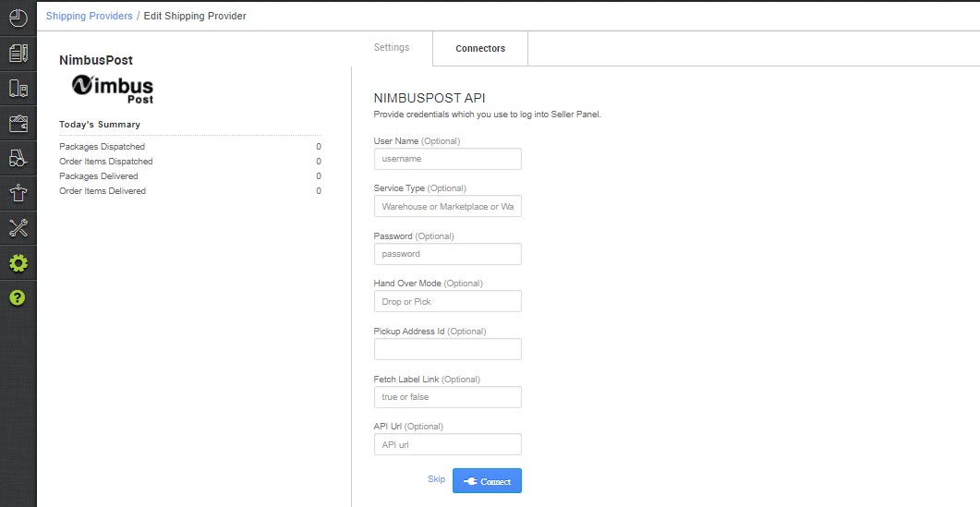Click the 'NIMBUSPOST API' heading text
This screenshot has height=507, width=980.
click(430, 98)
